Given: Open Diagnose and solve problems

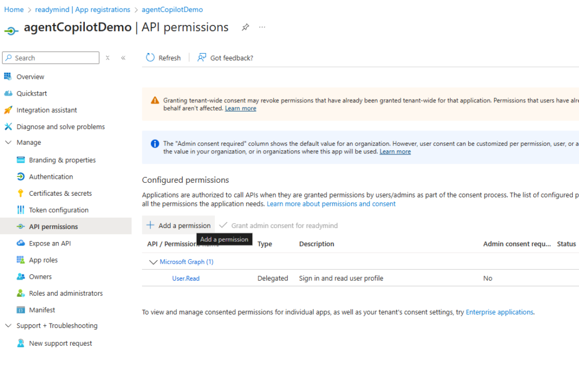Looking at the screenshot, I should click(61, 127).
